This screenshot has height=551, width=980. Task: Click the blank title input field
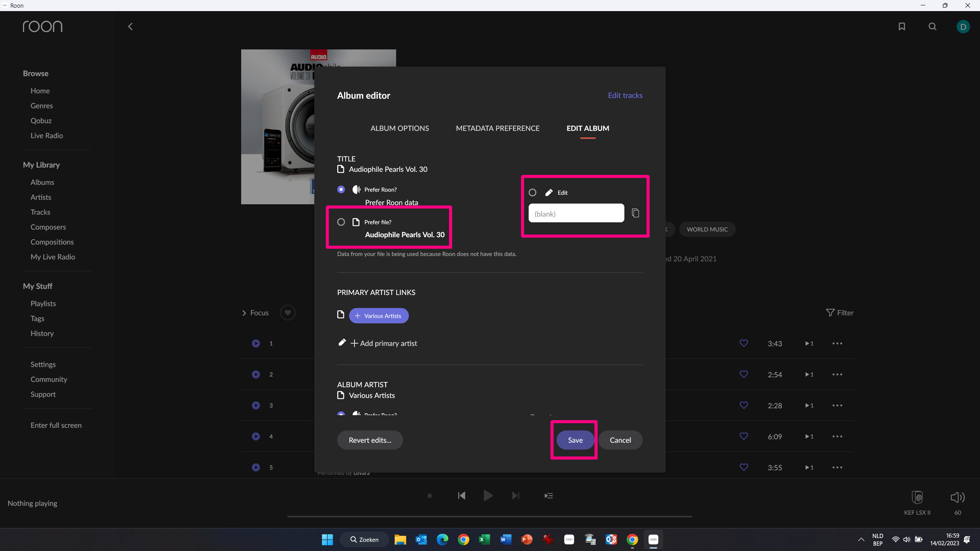(576, 214)
